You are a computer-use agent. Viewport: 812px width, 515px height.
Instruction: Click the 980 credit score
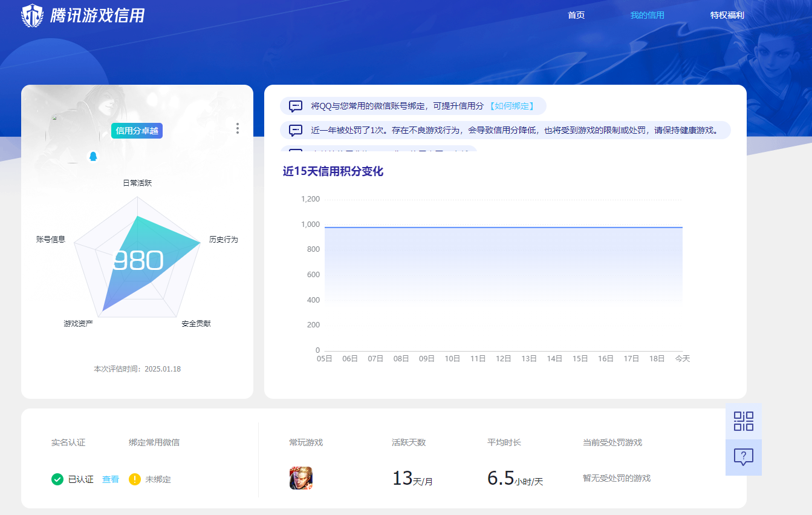point(138,261)
